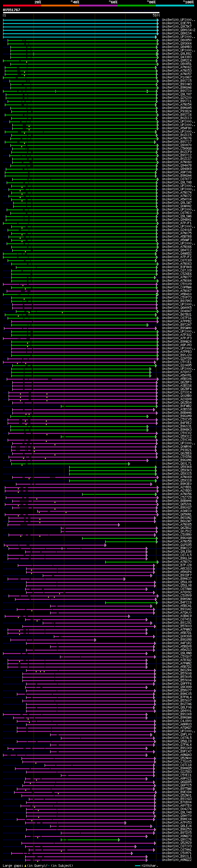Select UniRef100_A5AYX4 label
Viewport: 197px width, 868px height.
tap(177, 199)
